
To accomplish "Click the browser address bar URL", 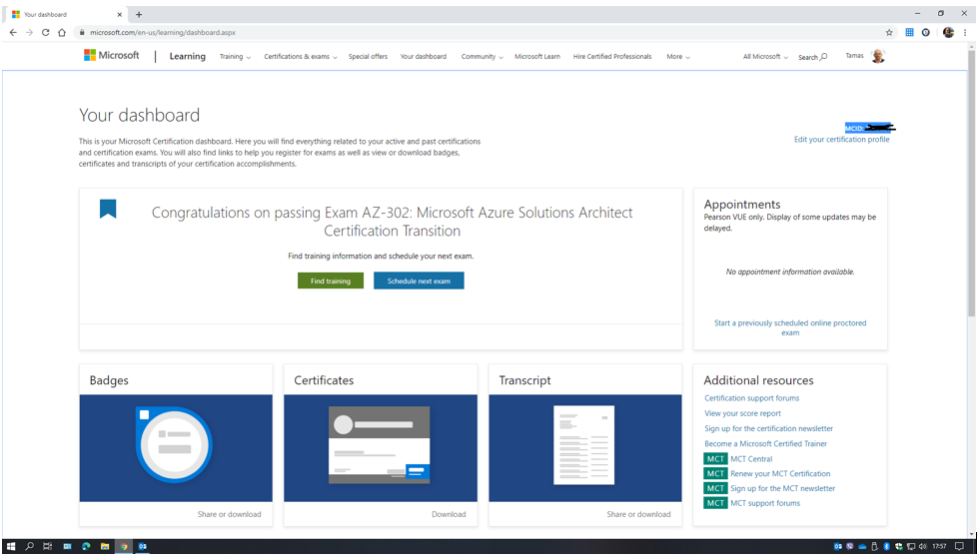I will [163, 32].
